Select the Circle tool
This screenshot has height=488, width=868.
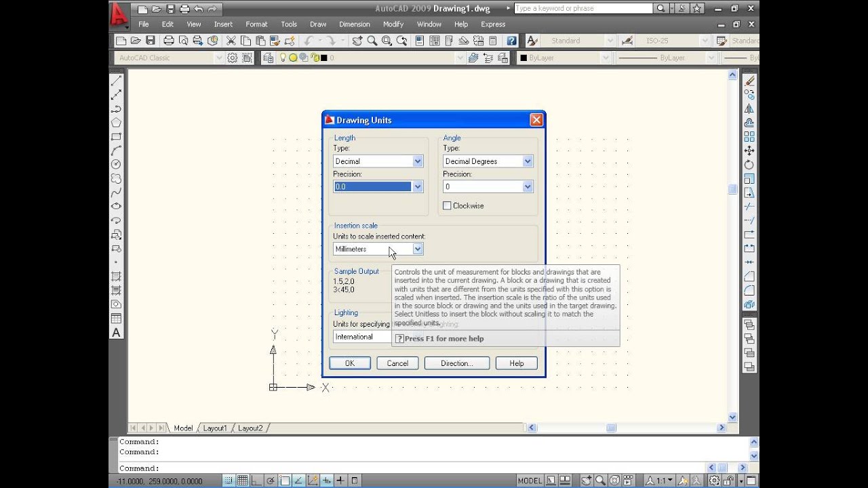116,164
